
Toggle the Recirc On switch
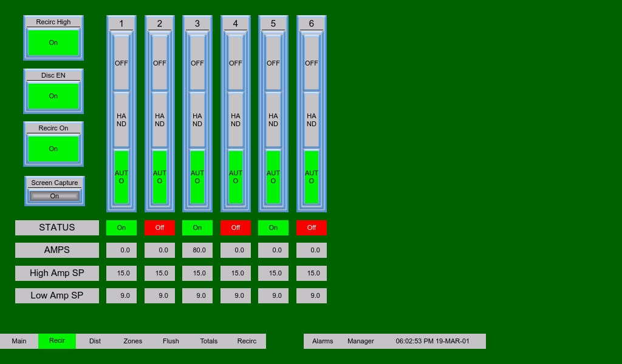pyautogui.click(x=53, y=149)
